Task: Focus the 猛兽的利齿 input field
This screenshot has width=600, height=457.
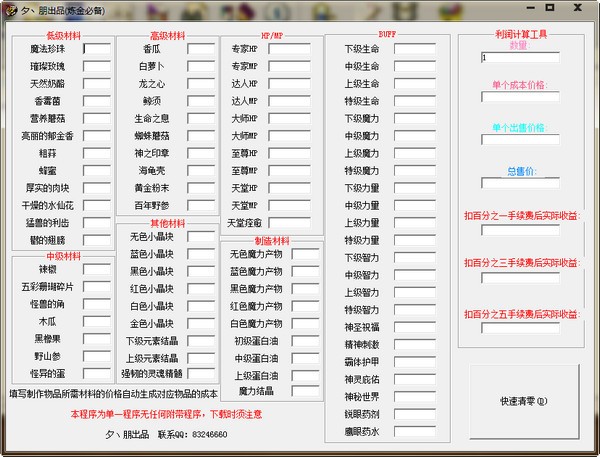Action: pyautogui.click(x=97, y=223)
